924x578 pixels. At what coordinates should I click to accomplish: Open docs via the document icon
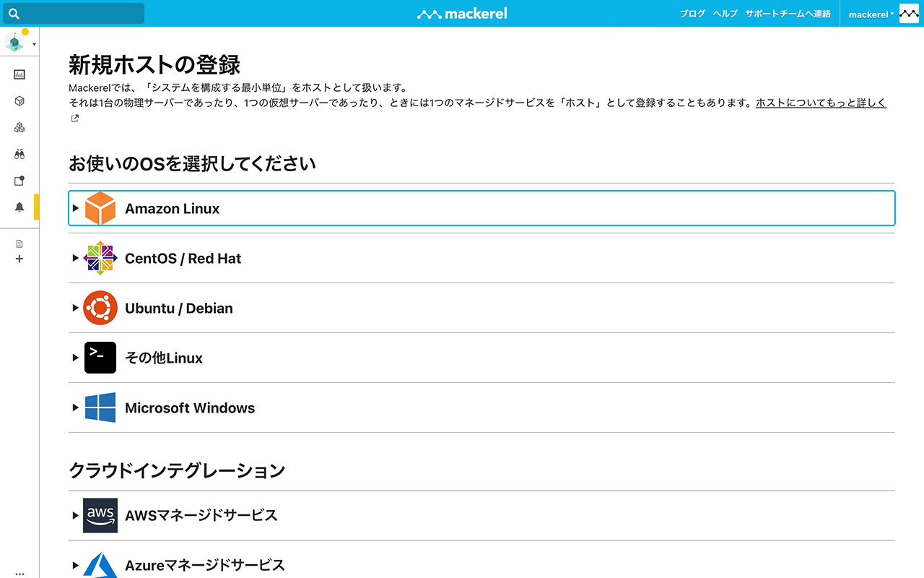tap(19, 242)
